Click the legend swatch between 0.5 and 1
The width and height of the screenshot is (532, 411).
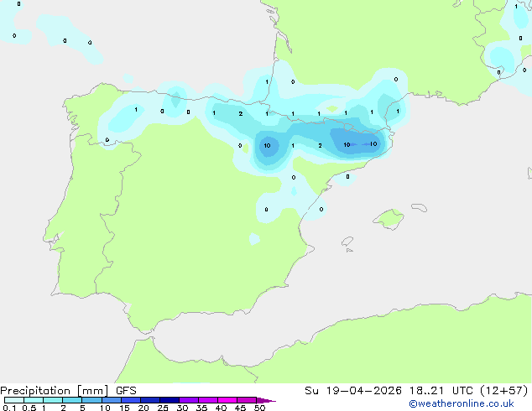coord(34,400)
